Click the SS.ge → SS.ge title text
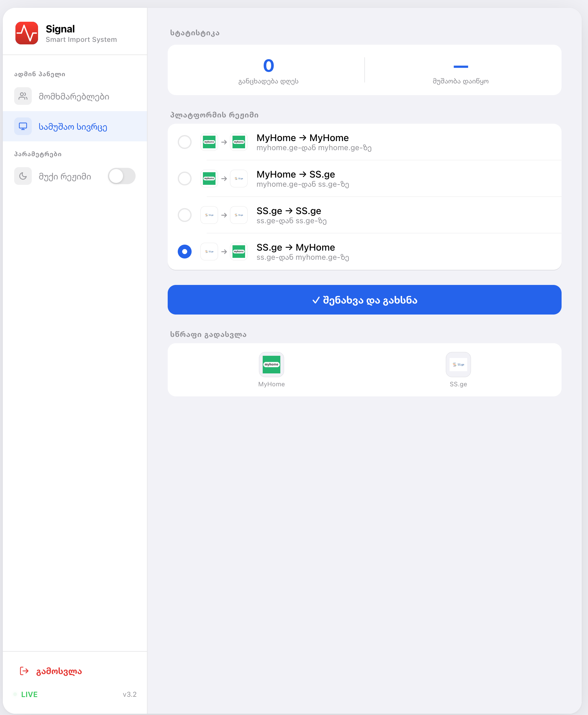588x715 pixels. point(288,211)
